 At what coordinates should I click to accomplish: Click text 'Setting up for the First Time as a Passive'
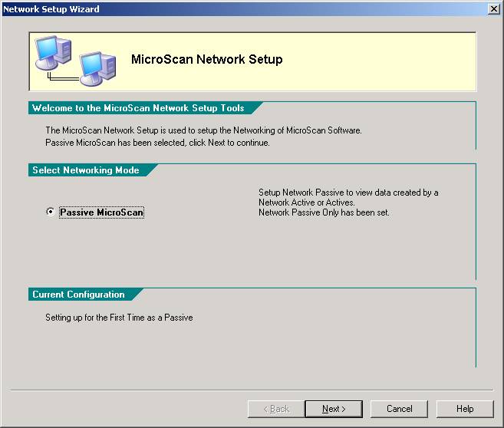pyautogui.click(x=119, y=318)
